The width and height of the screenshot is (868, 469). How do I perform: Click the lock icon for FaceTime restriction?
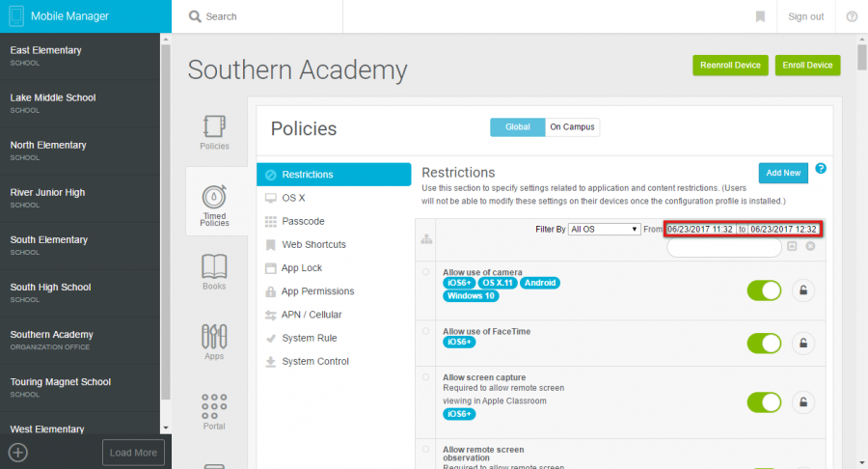(x=802, y=343)
